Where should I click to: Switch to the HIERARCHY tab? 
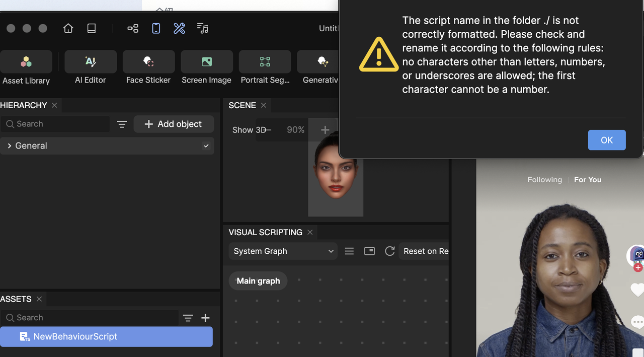(24, 105)
